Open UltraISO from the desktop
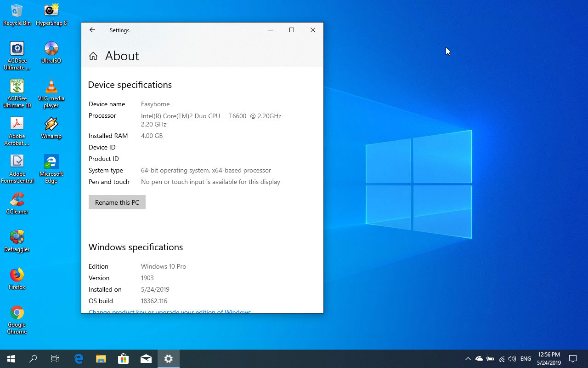 [x=51, y=48]
